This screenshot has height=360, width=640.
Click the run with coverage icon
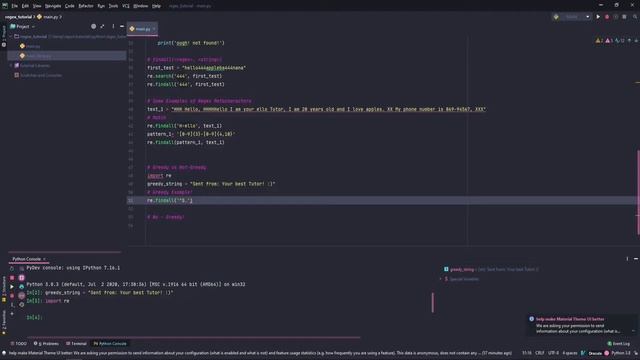(x=616, y=17)
